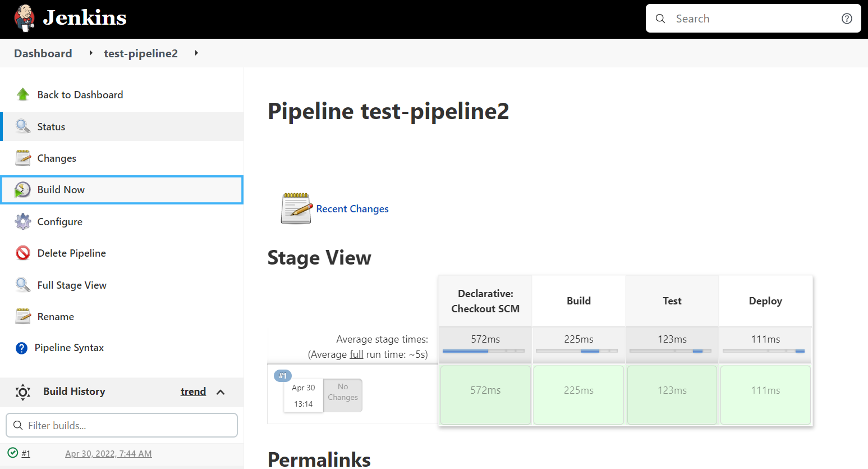The image size is (868, 469).
Task: Click the #1 build badge in Stage View
Action: (x=283, y=376)
